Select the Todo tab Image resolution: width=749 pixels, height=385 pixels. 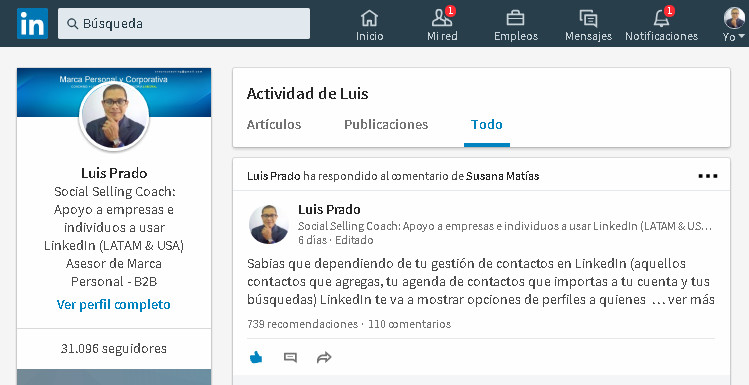tap(487, 125)
